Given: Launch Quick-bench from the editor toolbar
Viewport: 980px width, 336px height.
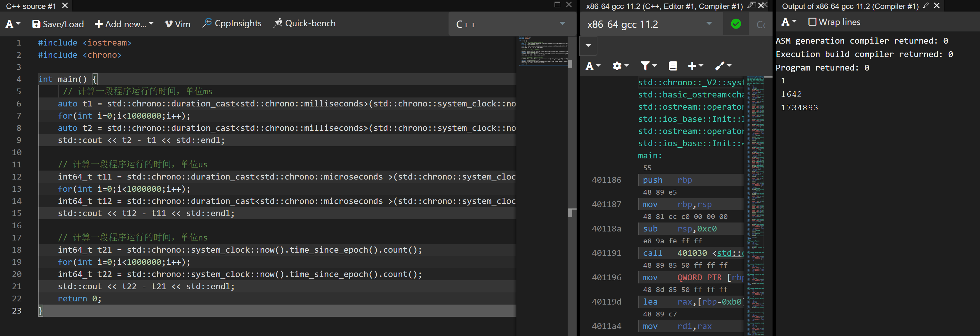Looking at the screenshot, I should [x=304, y=24].
